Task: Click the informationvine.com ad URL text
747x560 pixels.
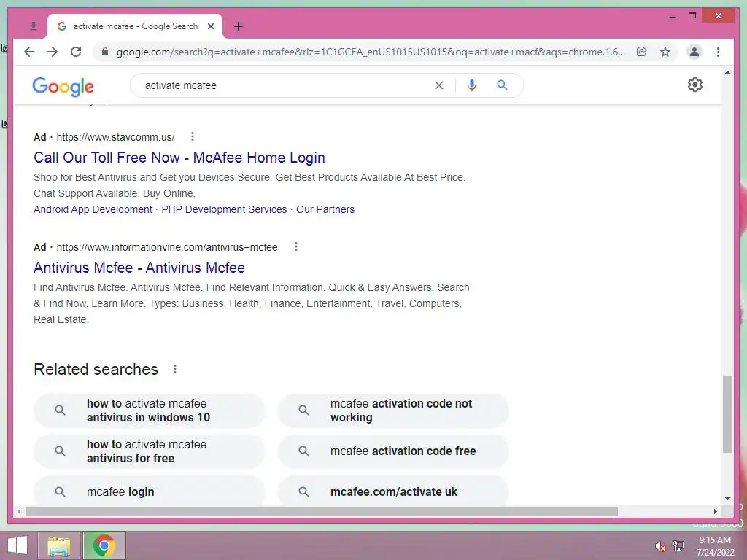Action: click(167, 247)
